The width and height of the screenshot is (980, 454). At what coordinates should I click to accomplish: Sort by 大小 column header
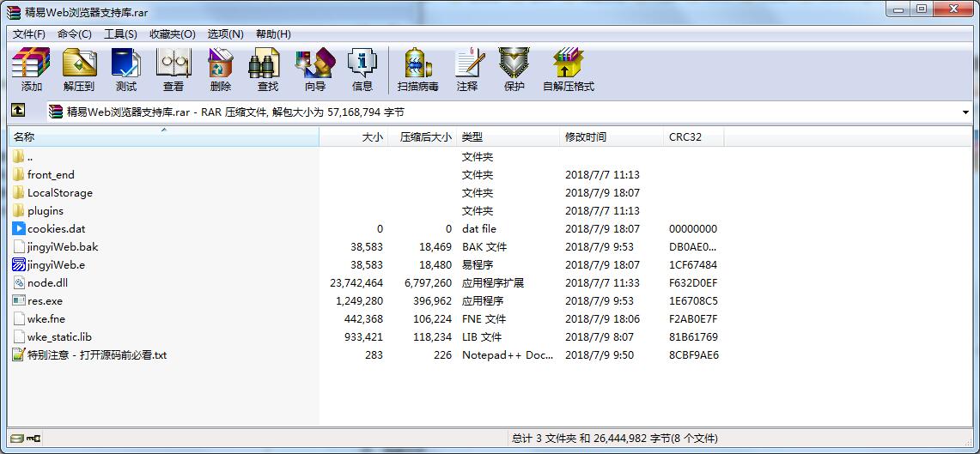(x=354, y=136)
